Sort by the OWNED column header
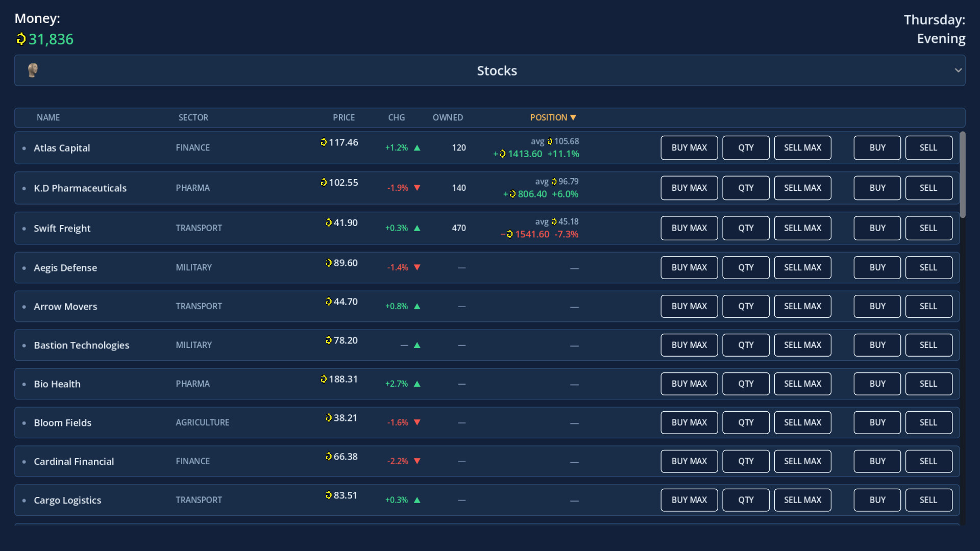Viewport: 980px width, 551px height. pyautogui.click(x=448, y=117)
